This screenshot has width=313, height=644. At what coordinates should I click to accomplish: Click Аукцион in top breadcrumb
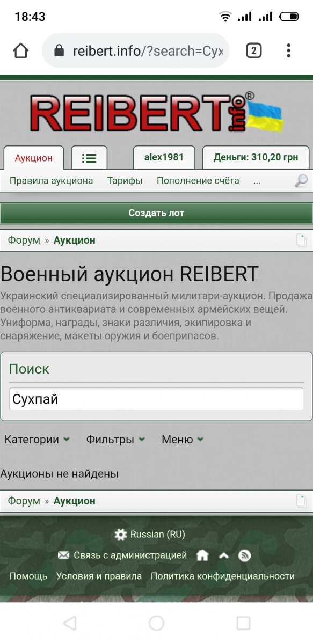coord(75,240)
